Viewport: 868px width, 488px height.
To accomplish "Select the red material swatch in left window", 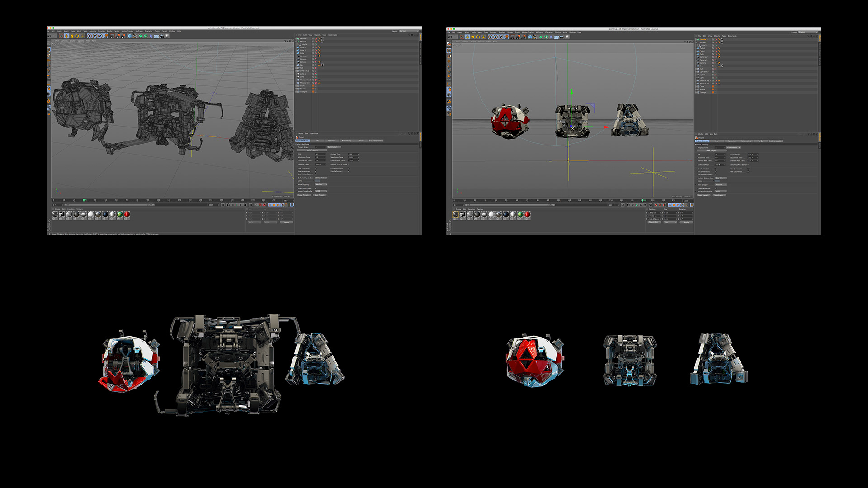I will pyautogui.click(x=127, y=215).
